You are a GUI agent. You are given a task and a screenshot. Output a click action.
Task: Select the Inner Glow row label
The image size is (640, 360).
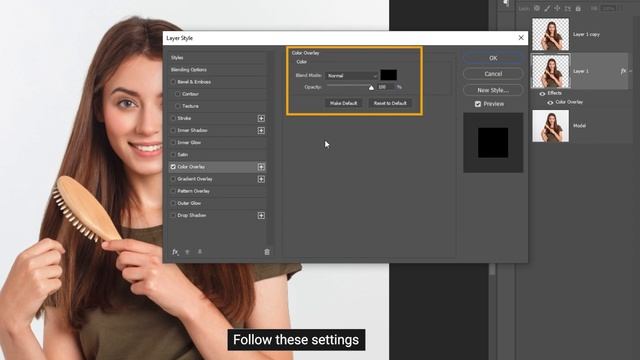[189, 142]
